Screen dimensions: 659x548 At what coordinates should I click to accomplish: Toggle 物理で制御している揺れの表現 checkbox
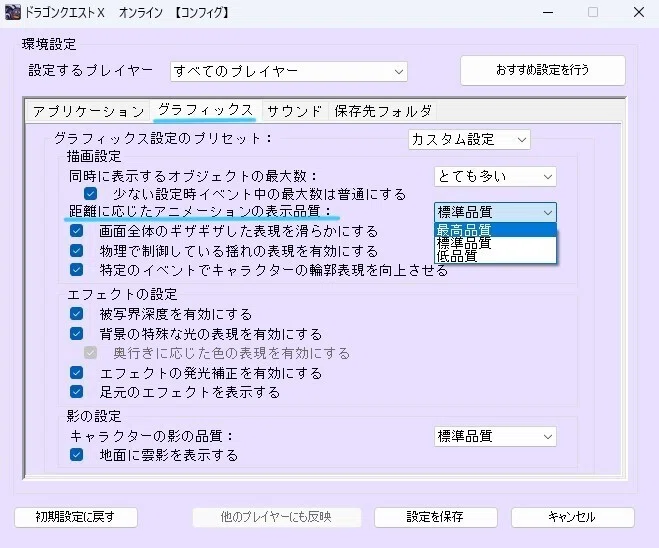click(x=76, y=250)
